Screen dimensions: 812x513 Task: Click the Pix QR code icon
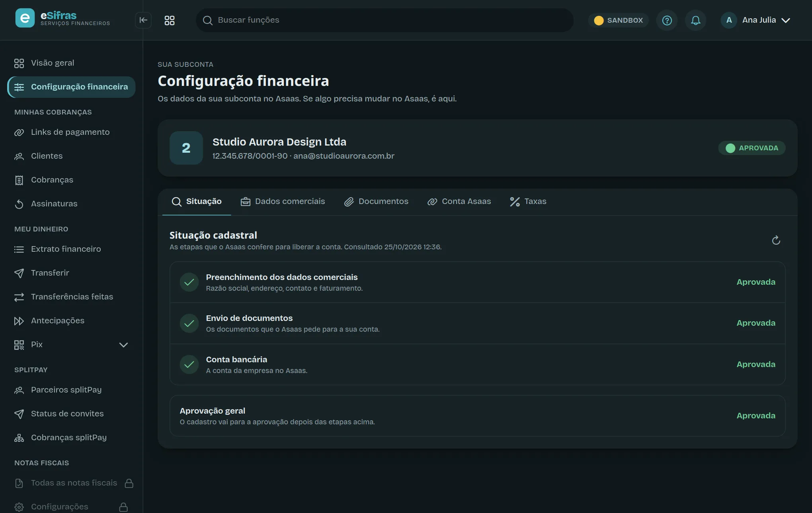point(19,345)
